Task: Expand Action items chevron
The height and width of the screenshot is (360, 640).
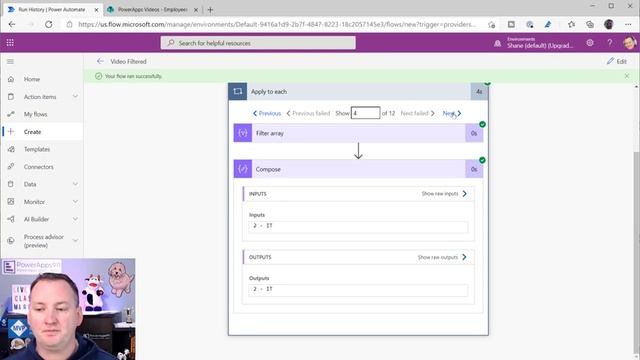Action: pos(75,96)
